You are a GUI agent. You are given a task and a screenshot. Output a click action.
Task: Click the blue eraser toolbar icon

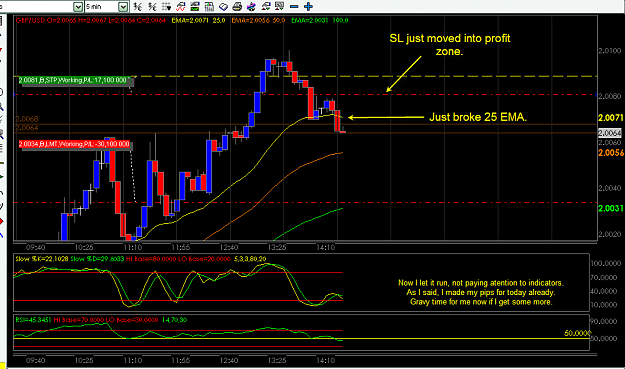(223, 6)
